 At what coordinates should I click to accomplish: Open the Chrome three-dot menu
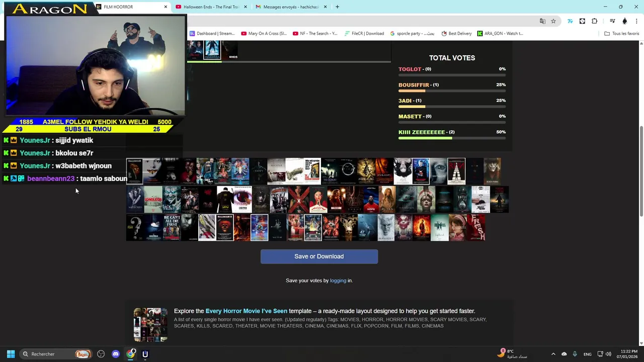point(637,21)
